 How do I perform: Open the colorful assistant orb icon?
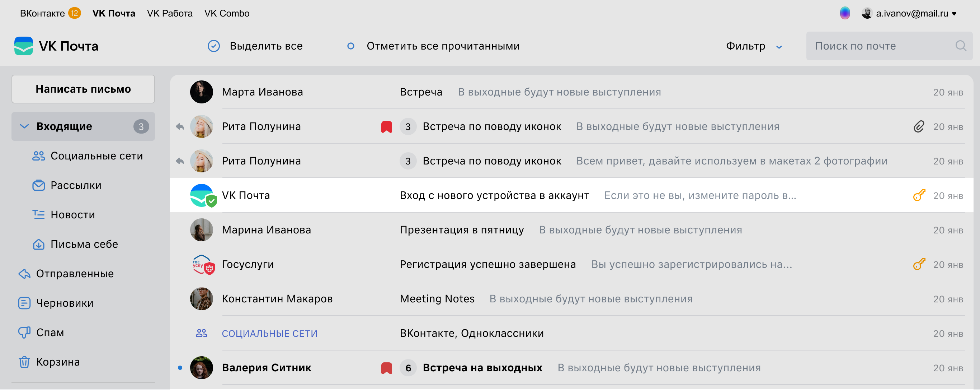click(x=845, y=13)
